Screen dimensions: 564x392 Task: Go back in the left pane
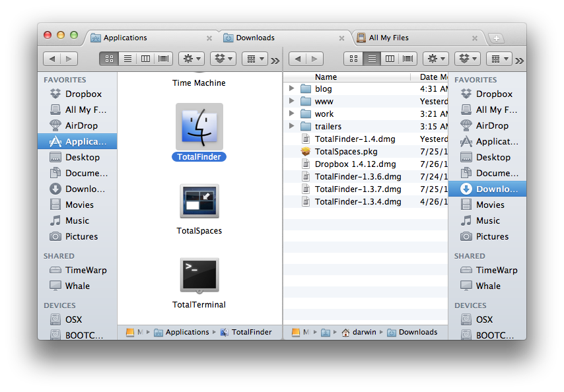coord(52,59)
